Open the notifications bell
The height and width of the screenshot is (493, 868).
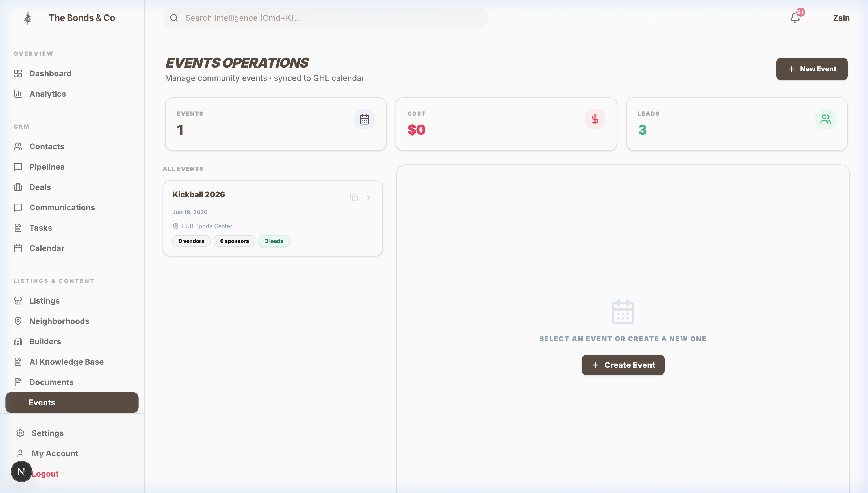[x=795, y=18]
